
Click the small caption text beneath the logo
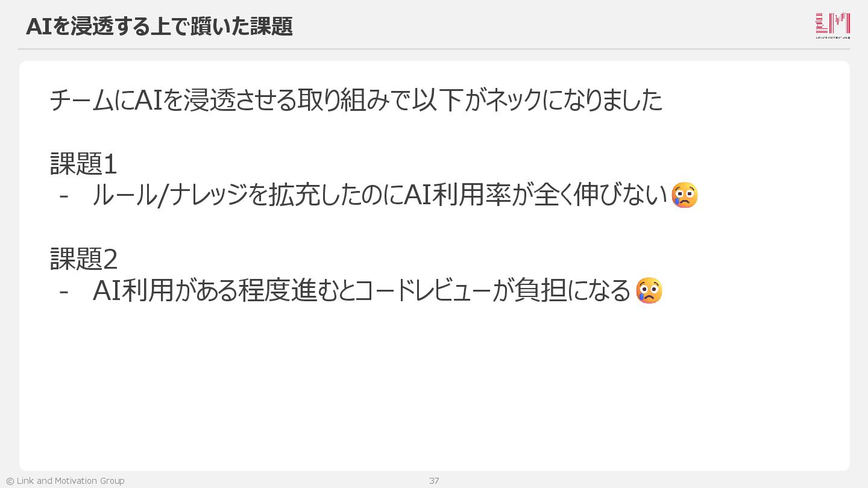(832, 37)
